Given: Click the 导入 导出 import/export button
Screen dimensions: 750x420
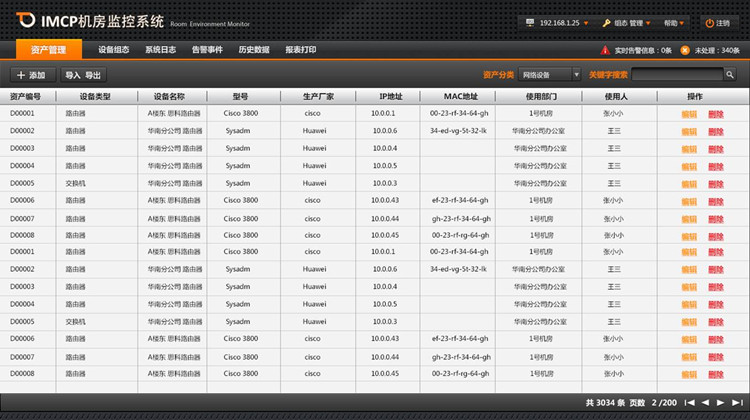Looking at the screenshot, I should point(83,75).
